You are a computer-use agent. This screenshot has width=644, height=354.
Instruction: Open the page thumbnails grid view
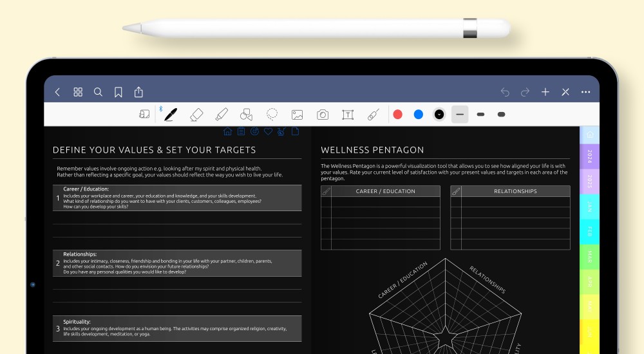click(78, 92)
